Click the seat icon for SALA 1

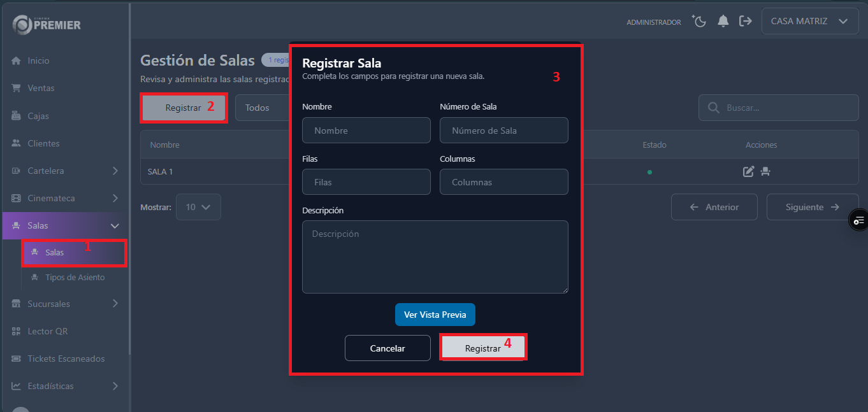click(x=765, y=171)
